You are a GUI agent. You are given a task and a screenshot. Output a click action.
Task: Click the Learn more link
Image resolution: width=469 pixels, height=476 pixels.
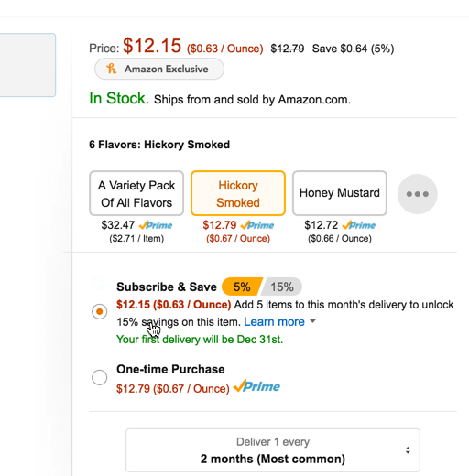tap(274, 321)
